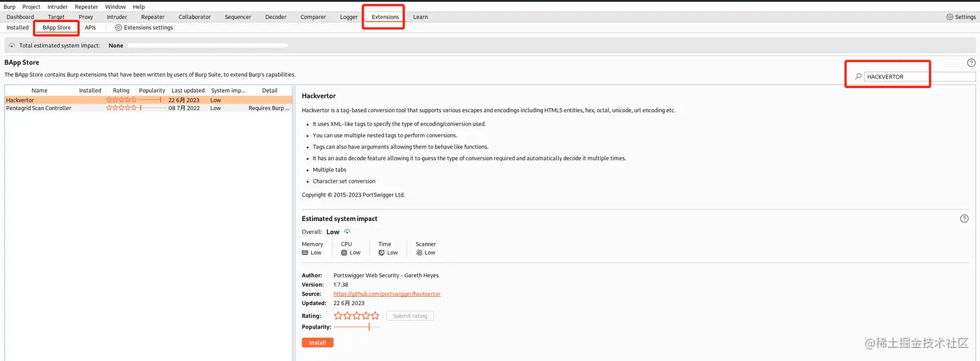
Task: Click the search magnifier icon
Action: coord(859,76)
